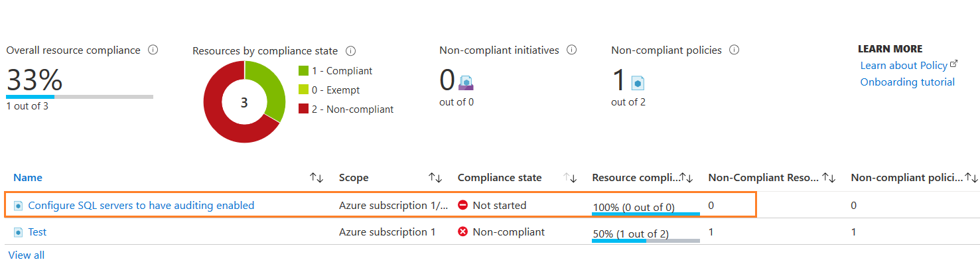This screenshot has width=980, height=272.
Task: Click the Not started status icon
Action: click(x=463, y=206)
